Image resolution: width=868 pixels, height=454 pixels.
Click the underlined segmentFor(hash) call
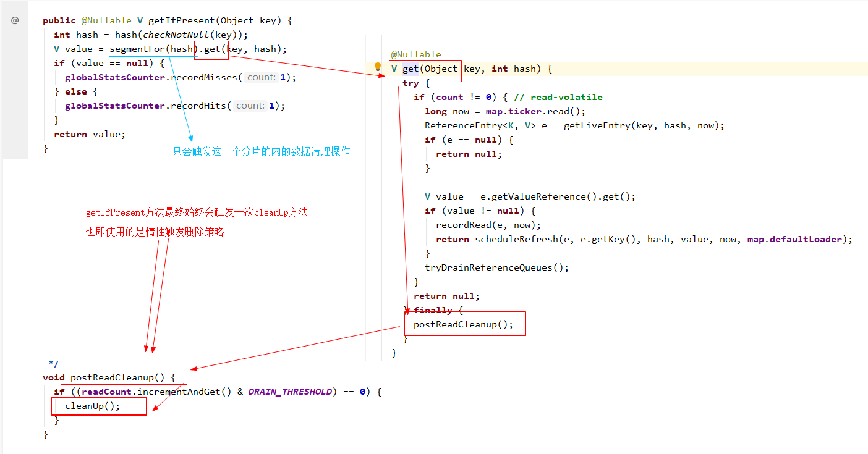pos(153,49)
